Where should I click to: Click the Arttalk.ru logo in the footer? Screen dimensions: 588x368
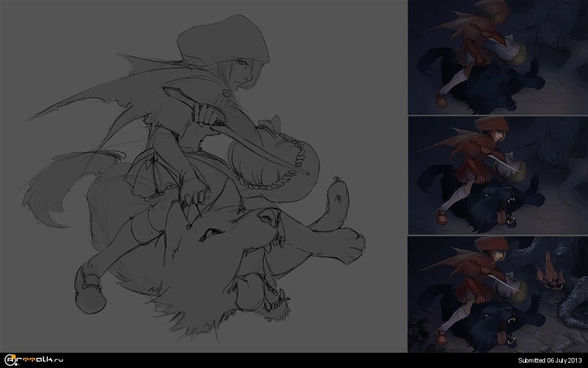pos(34,359)
